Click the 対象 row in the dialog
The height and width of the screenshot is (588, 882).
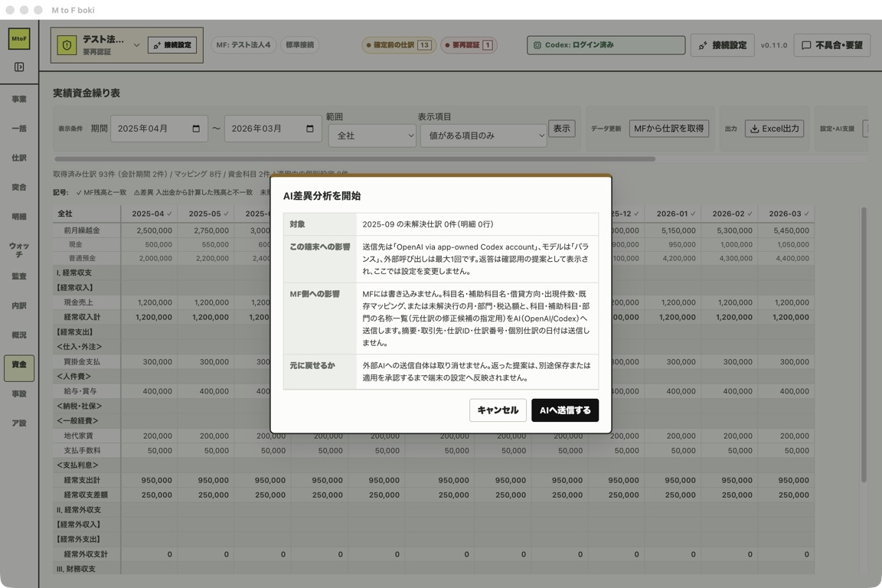click(440, 224)
